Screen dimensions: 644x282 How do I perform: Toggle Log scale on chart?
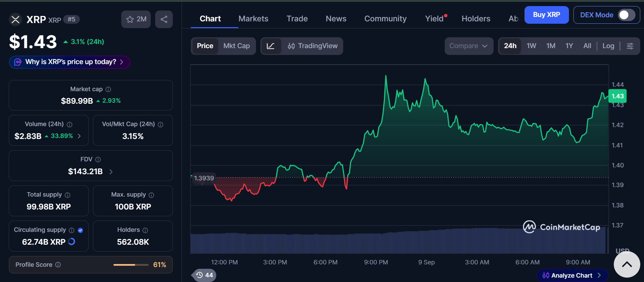(608, 46)
